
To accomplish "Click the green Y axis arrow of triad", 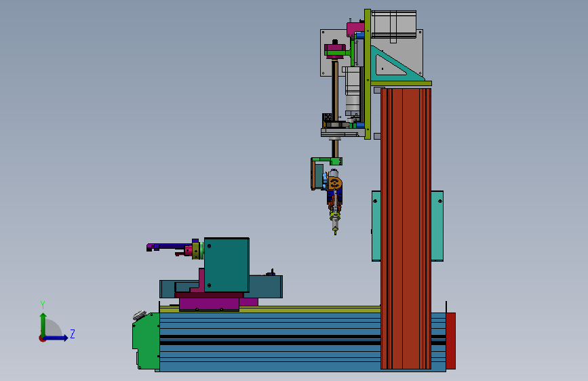I will point(43,324).
